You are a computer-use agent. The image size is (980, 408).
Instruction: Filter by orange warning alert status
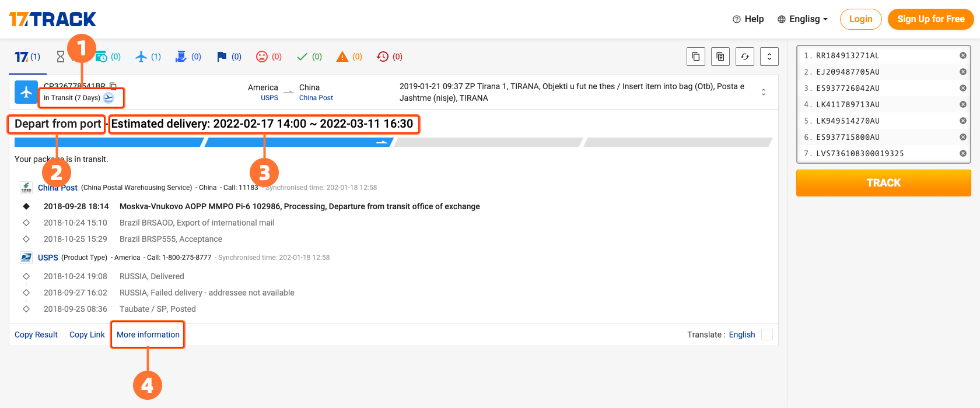[349, 57]
